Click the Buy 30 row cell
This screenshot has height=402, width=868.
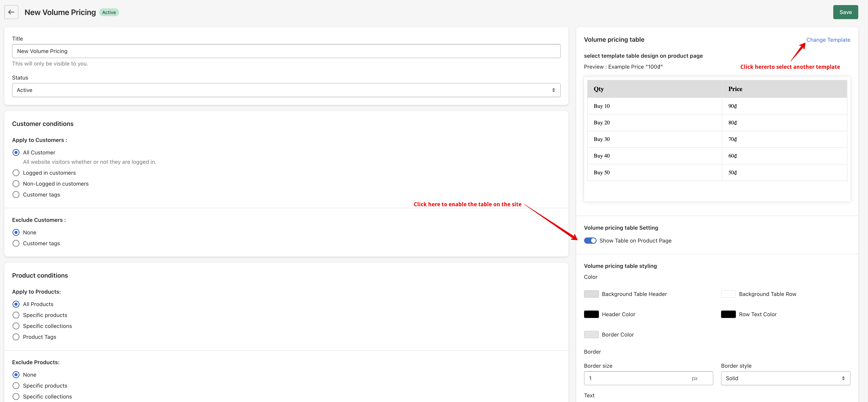[x=654, y=139]
